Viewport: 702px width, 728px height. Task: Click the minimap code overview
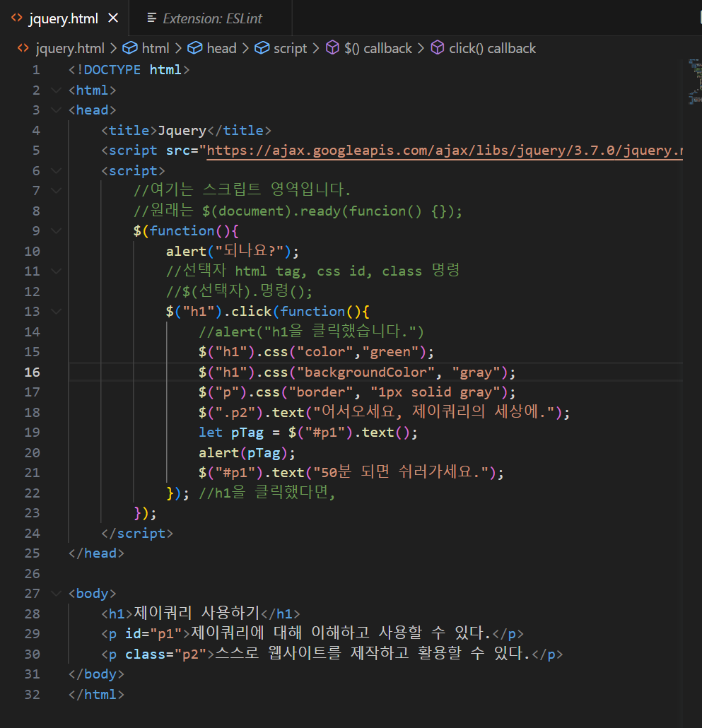[695, 82]
